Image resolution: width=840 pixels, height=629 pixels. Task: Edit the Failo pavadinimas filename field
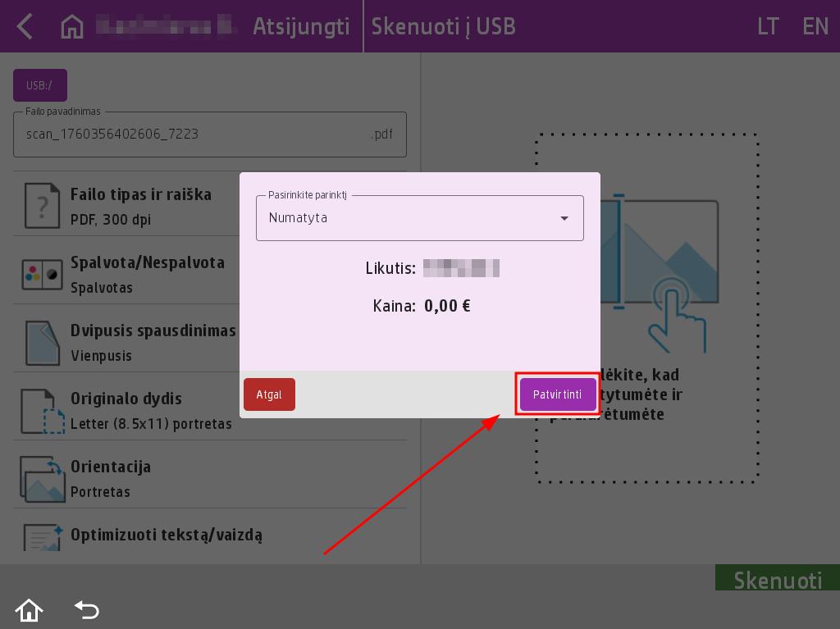click(x=197, y=134)
